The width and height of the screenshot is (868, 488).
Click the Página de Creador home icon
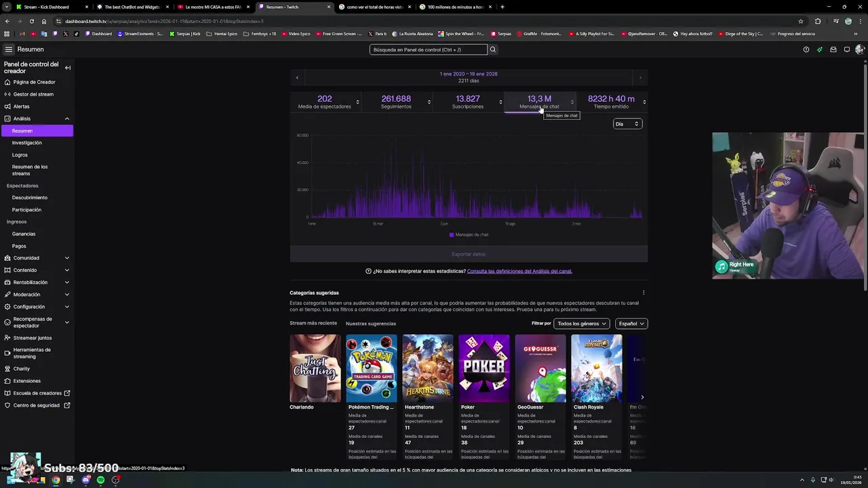[x=7, y=82]
